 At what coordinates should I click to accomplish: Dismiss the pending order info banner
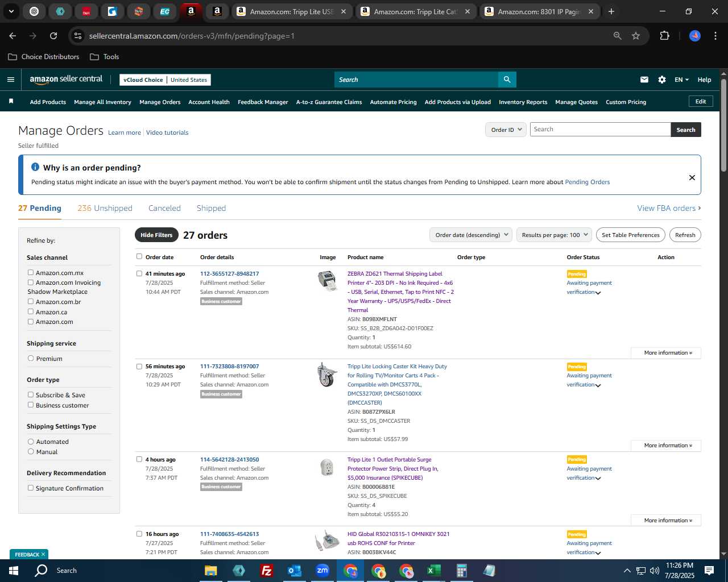pos(692,177)
